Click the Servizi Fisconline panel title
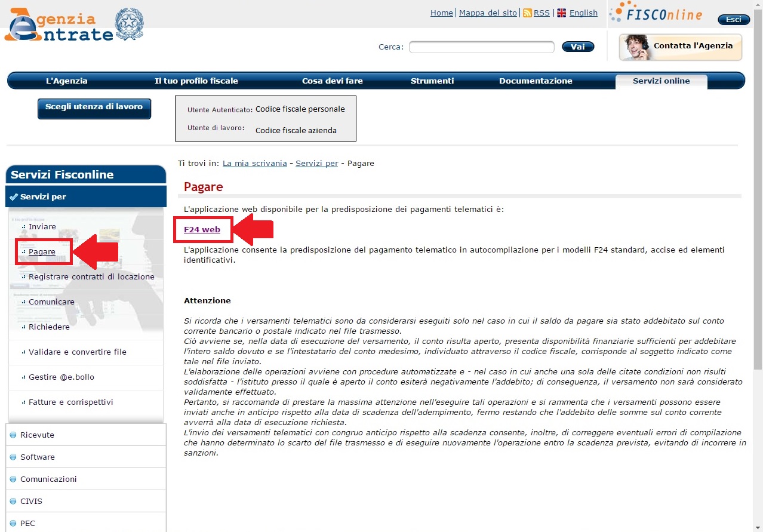 [62, 174]
